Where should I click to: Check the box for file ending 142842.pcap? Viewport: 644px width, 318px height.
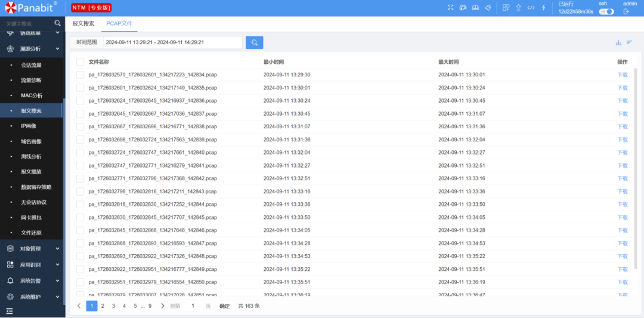point(80,178)
